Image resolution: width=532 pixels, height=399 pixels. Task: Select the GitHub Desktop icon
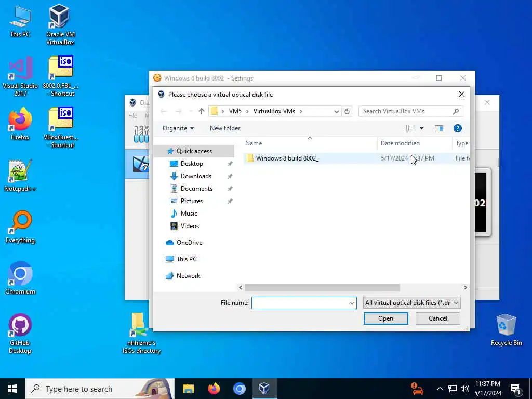pyautogui.click(x=20, y=334)
